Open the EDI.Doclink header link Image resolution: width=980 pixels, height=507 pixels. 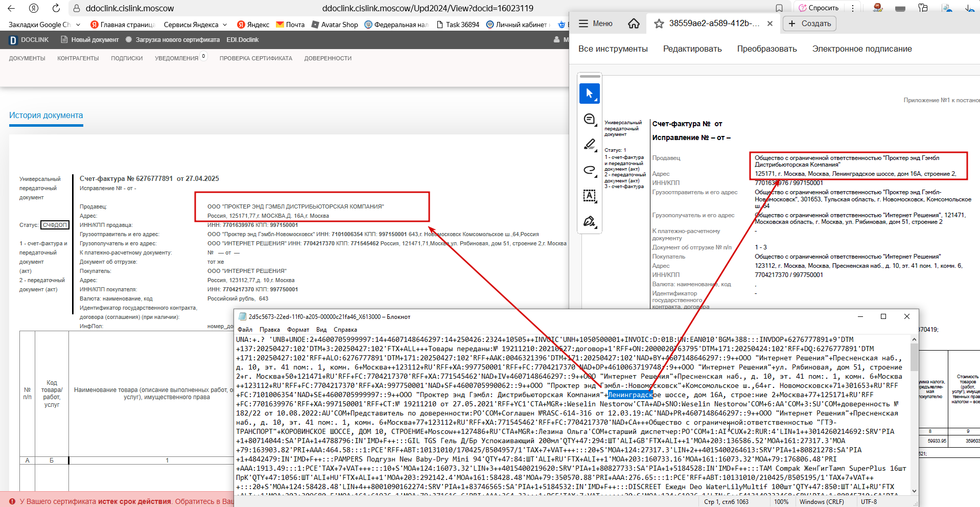[242, 40]
